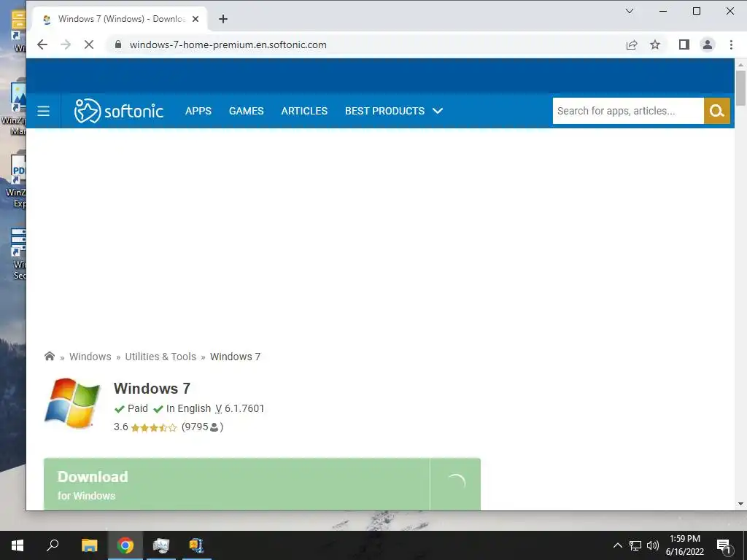Stop loading the page in Chrome
Viewport: 747px width, 560px height.
(88, 44)
